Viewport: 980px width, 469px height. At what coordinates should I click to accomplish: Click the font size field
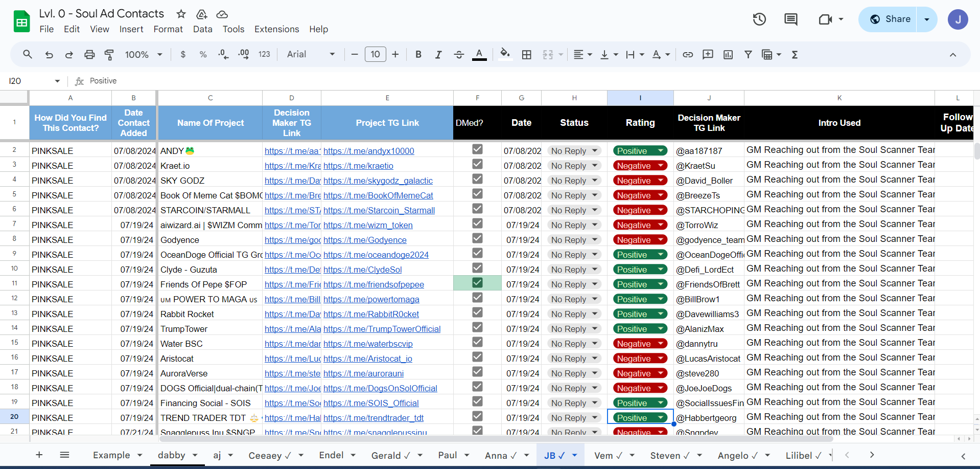pos(376,54)
